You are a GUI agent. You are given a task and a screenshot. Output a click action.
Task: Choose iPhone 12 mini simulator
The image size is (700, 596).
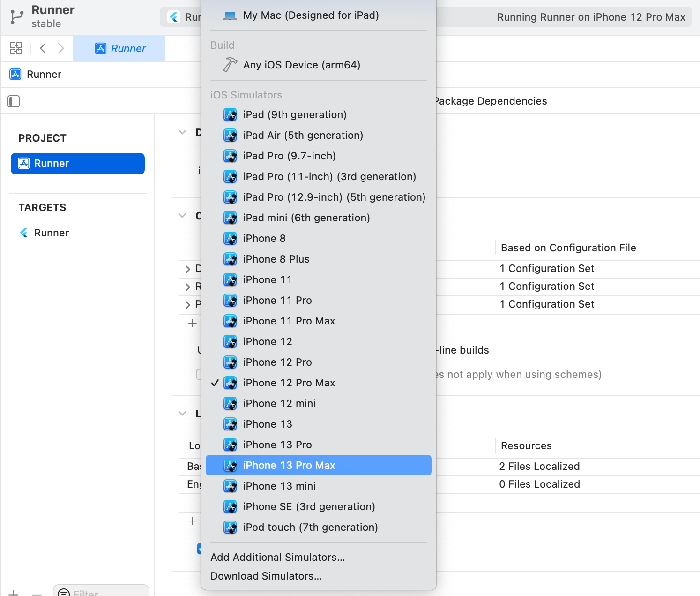318,403
